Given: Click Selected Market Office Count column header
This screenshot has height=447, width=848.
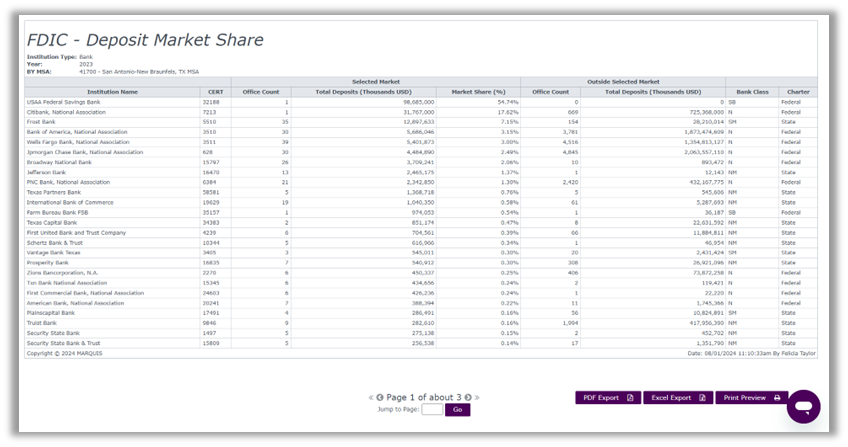Looking at the screenshot, I should click(261, 91).
